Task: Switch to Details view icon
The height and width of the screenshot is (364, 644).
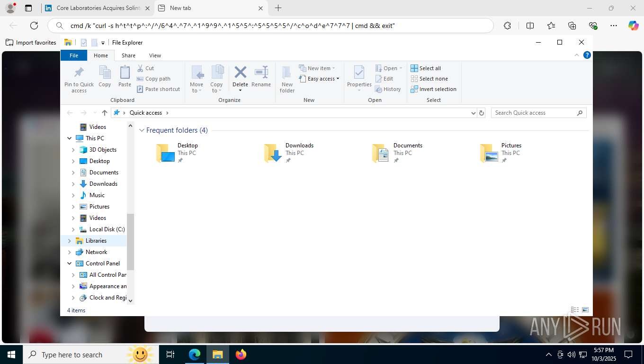Action: click(575, 310)
